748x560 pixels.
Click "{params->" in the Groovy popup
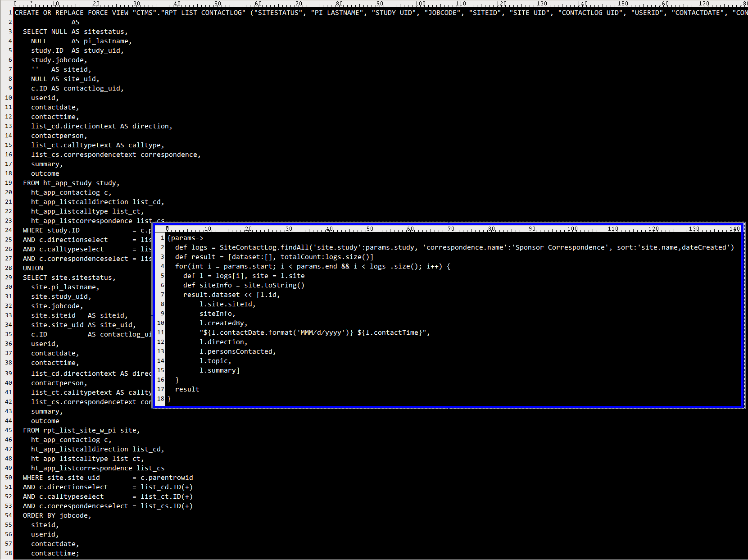(x=185, y=238)
